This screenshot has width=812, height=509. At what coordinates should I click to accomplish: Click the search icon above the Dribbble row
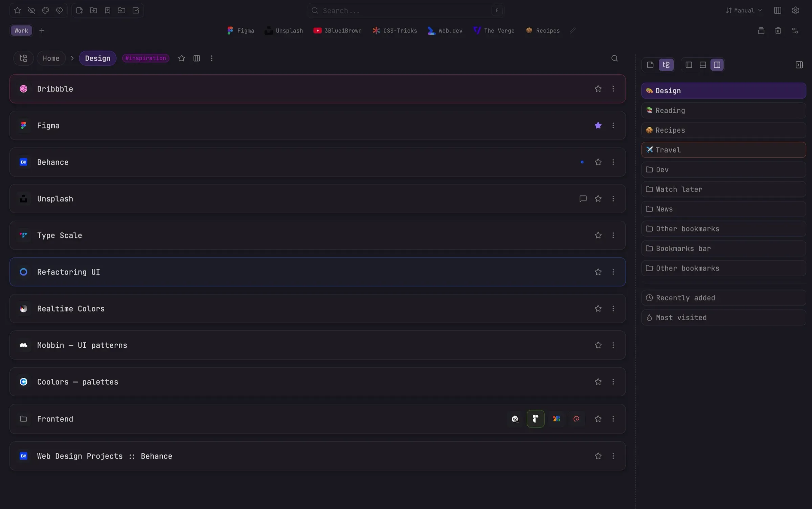pos(615,58)
